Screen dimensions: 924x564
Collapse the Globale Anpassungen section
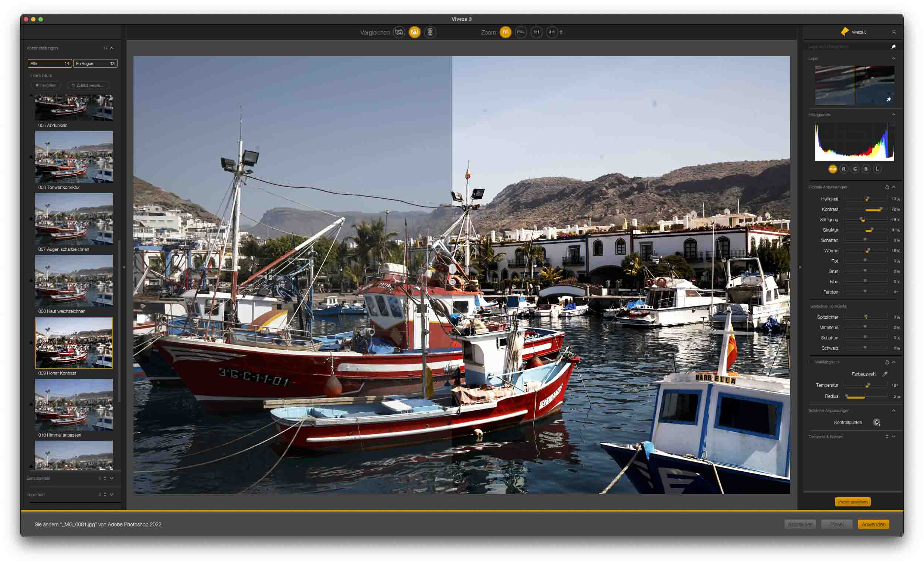(x=894, y=187)
